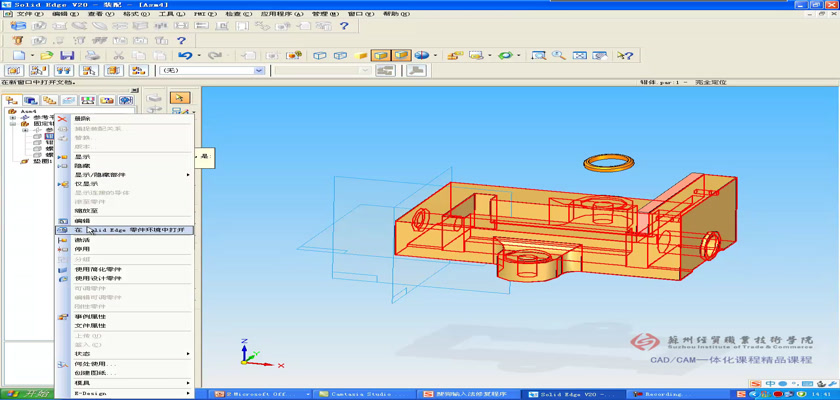Click the common views icon beside Pan
Screen dimensions: 840x400
coord(600,55)
